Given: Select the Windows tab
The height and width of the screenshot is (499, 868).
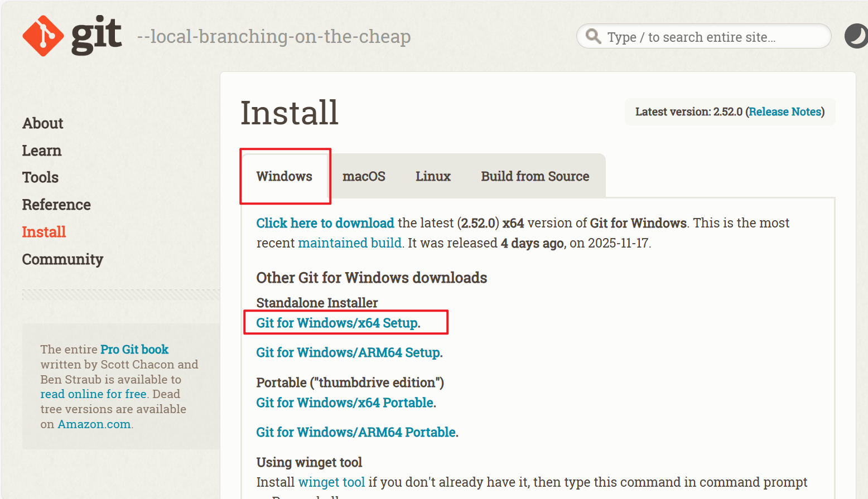Looking at the screenshot, I should 284,176.
